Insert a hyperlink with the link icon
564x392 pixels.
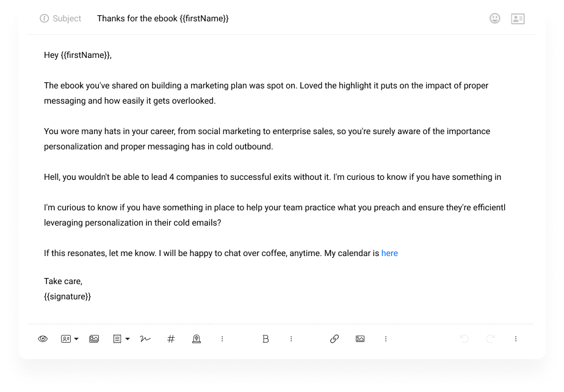[334, 339]
